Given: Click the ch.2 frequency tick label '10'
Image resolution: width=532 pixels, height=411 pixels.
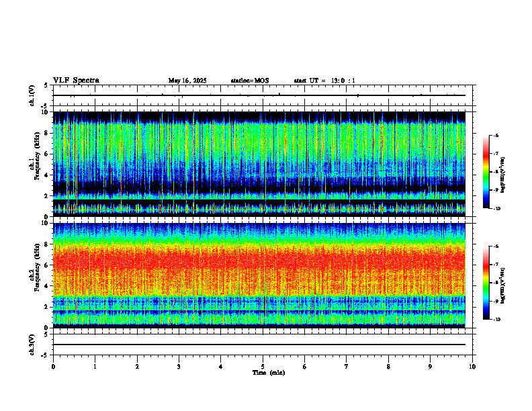Looking at the screenshot, I should click(46, 223).
